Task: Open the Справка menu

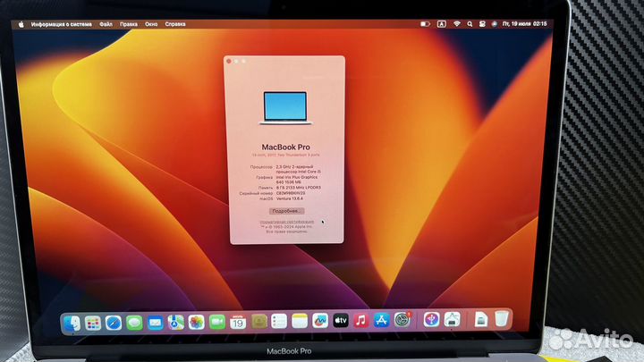Action: pos(175,24)
